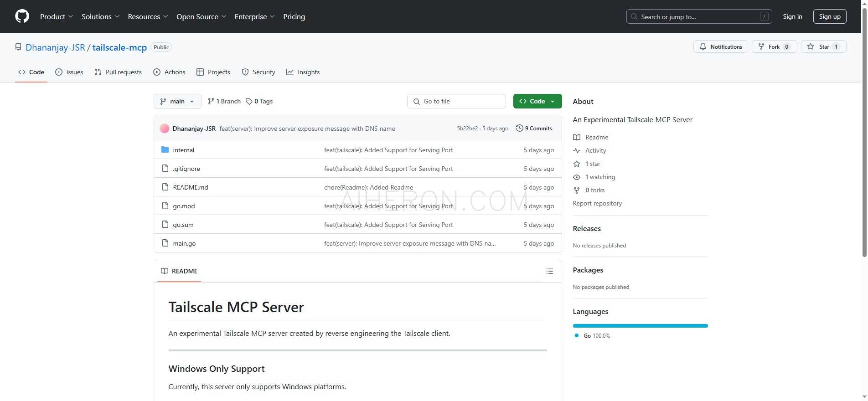Select the README tab heading
This screenshot has width=868, height=401.
point(179,271)
